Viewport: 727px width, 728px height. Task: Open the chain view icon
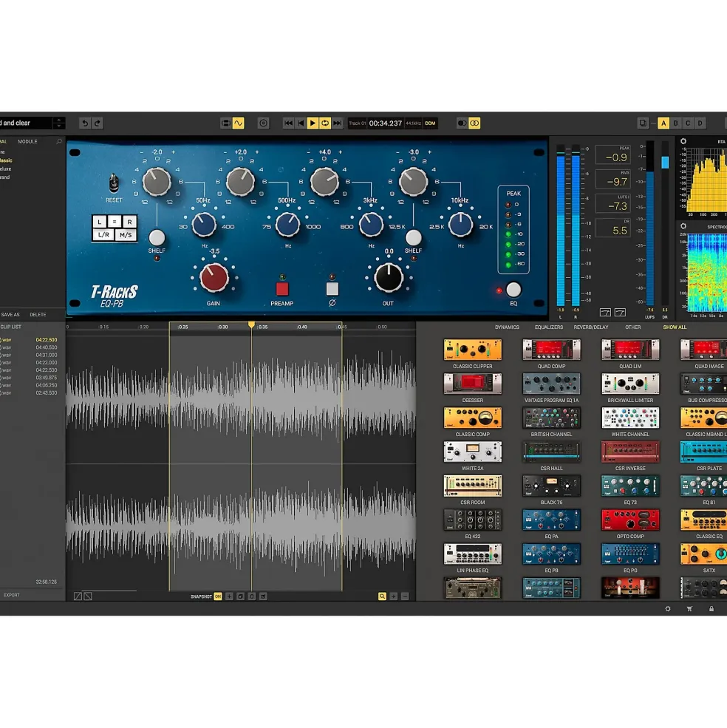[x=225, y=123]
